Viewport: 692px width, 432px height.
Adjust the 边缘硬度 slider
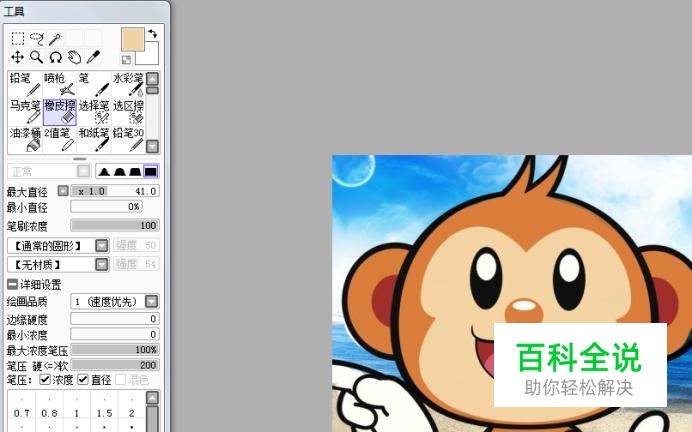pos(115,319)
